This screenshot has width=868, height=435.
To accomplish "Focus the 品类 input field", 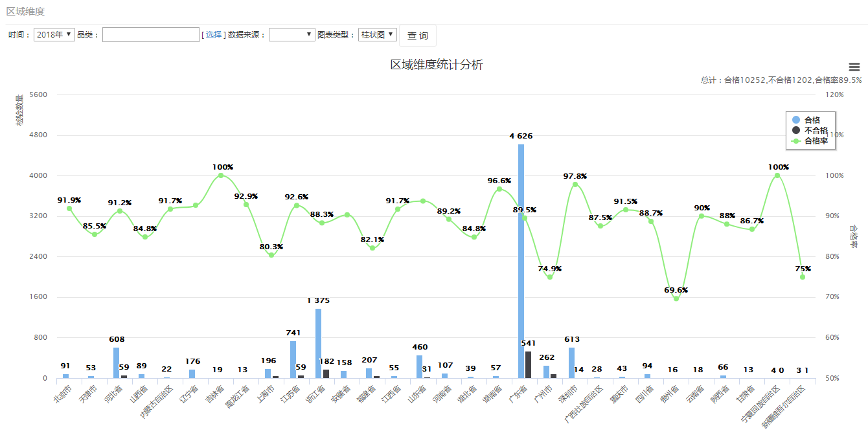I will coord(151,35).
